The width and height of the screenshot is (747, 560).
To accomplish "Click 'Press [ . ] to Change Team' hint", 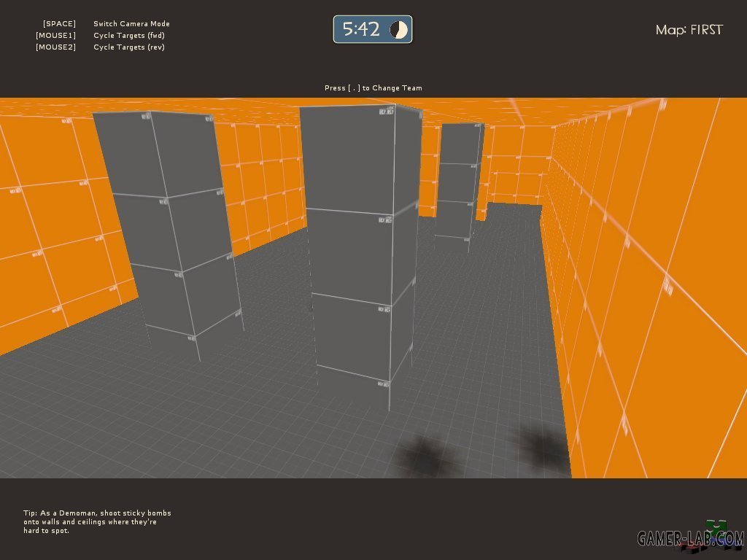I will pos(373,87).
